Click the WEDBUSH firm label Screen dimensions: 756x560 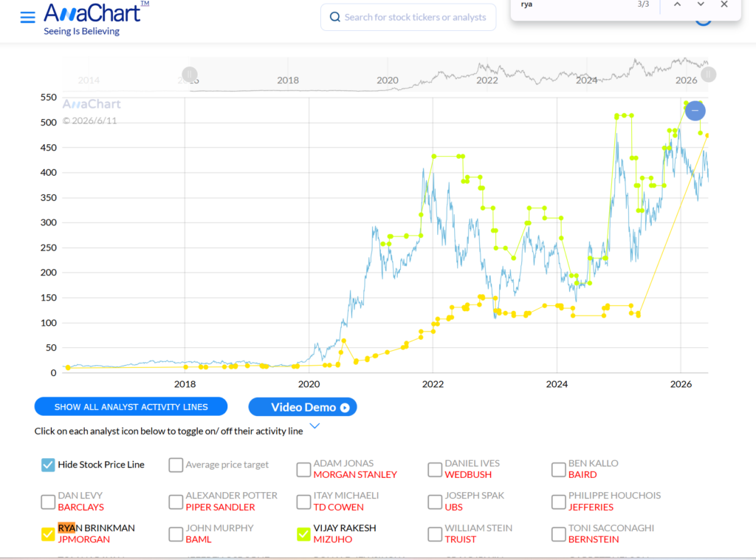[468, 474]
